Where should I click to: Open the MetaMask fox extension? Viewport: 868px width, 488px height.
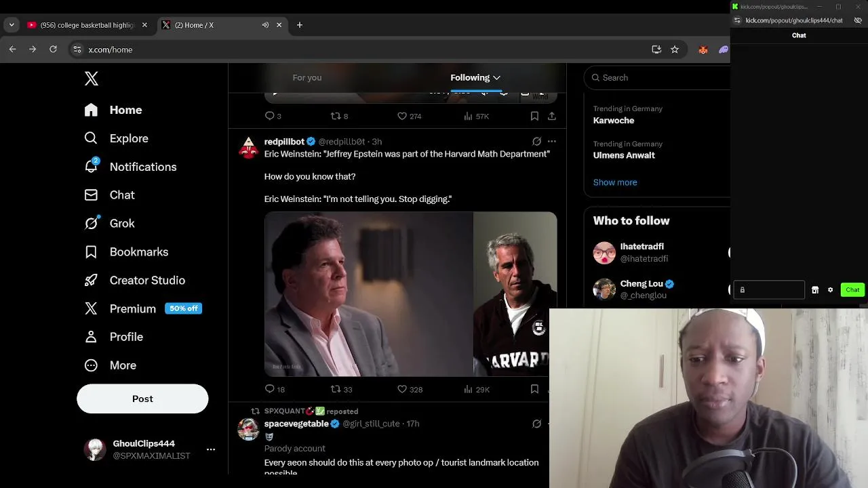pos(703,49)
